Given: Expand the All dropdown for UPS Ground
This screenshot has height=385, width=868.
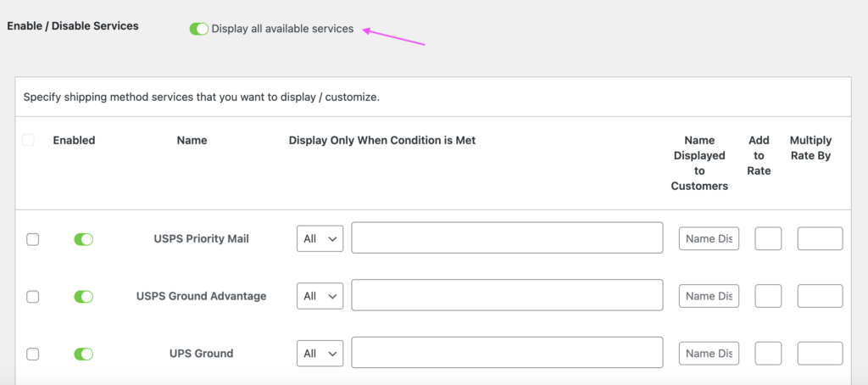Looking at the screenshot, I should point(320,354).
